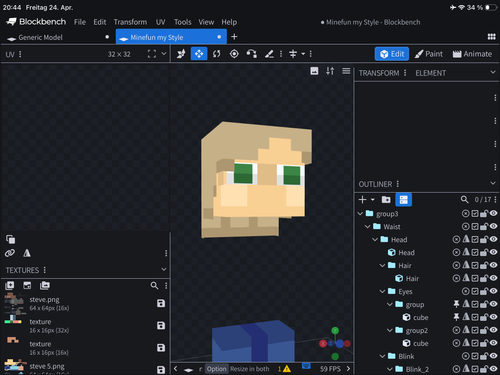
Task: Toggle export checkbox for Waist group
Action: [x=475, y=227]
